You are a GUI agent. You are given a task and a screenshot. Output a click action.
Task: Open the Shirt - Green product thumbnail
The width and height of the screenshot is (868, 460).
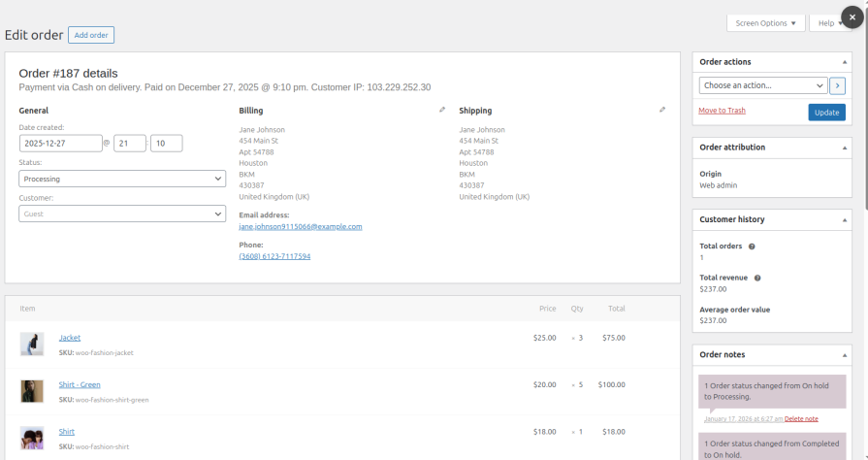(32, 390)
